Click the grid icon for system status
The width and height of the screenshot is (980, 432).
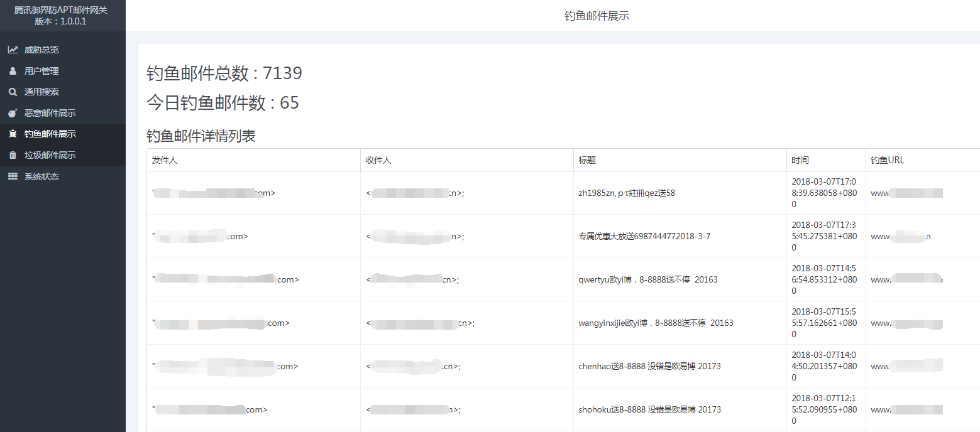[13, 176]
